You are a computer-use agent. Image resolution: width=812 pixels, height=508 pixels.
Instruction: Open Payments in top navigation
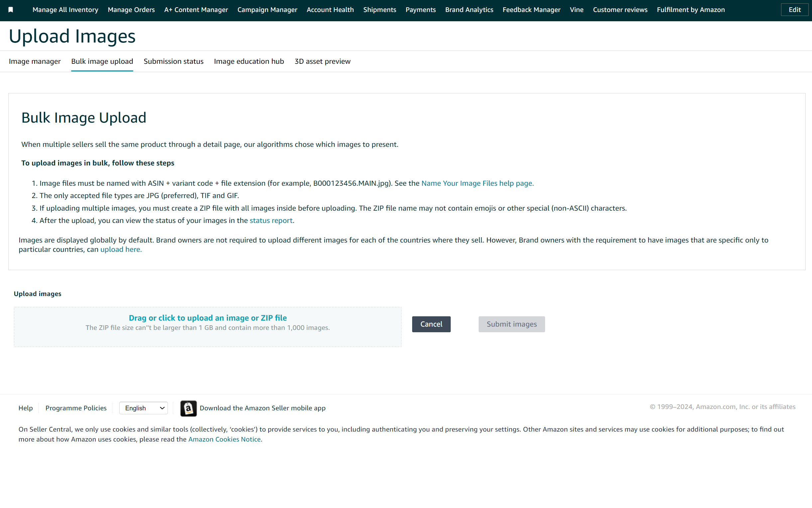tap(420, 10)
